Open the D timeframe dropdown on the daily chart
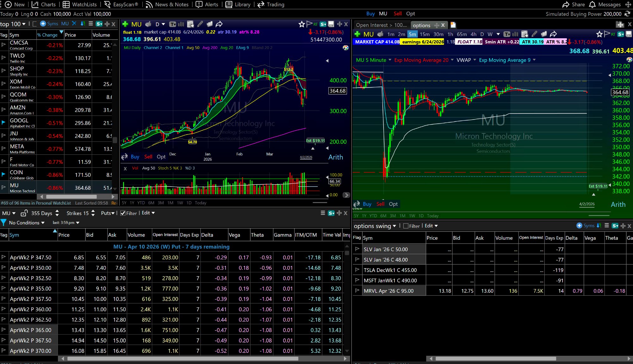Image resolution: width=633 pixels, height=364 pixels. (x=160, y=24)
